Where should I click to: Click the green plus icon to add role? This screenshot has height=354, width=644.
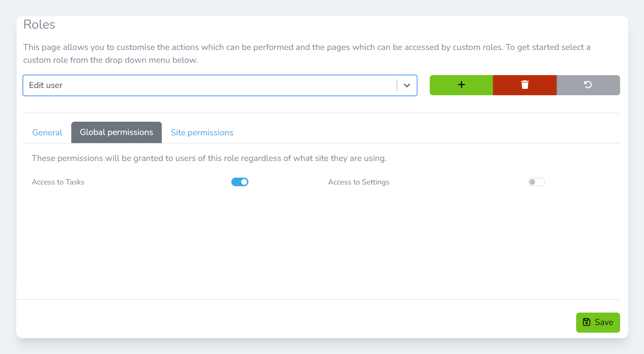[461, 85]
